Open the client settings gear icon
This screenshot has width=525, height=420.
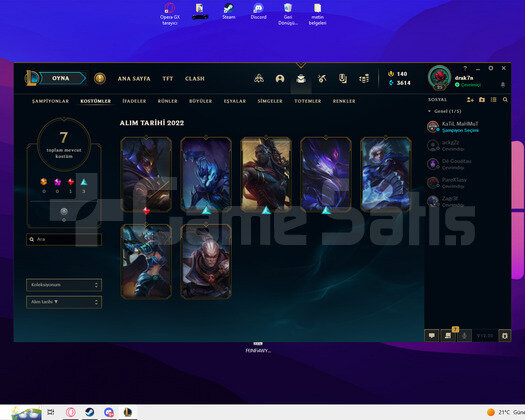[491, 68]
